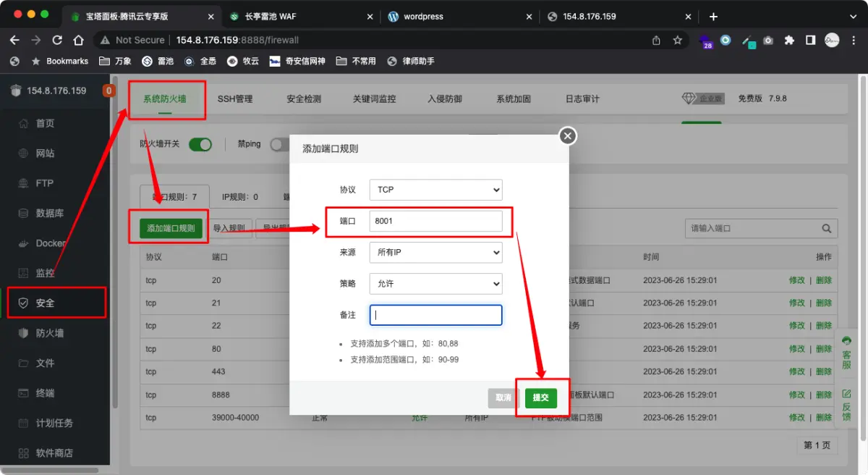
Task: Open the 协议 TCP dropdown
Action: [435, 190]
